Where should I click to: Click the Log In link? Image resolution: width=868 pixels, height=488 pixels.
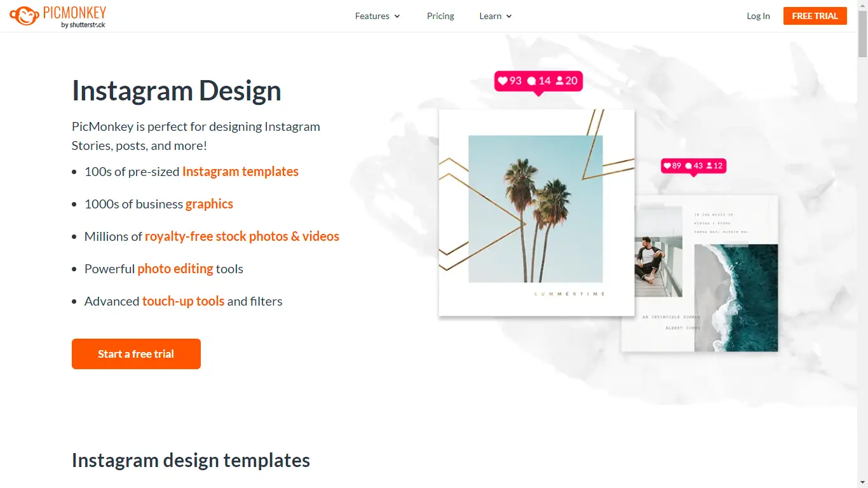[x=758, y=16]
